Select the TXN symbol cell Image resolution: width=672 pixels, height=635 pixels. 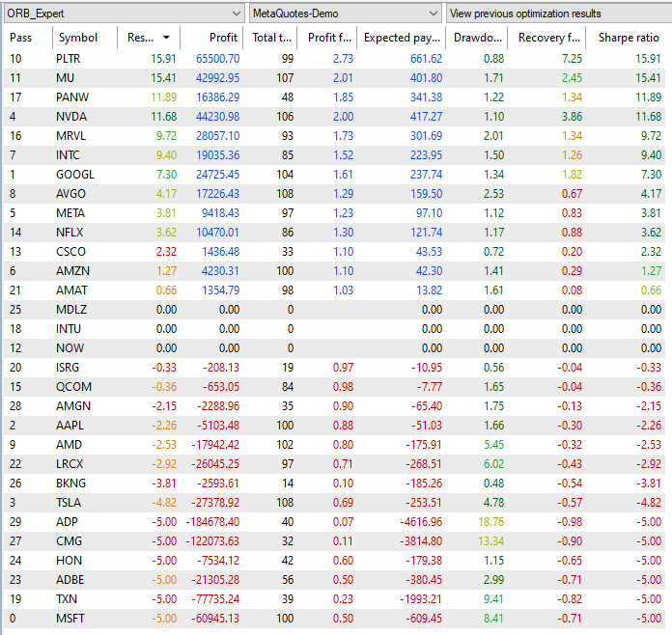coord(67,598)
